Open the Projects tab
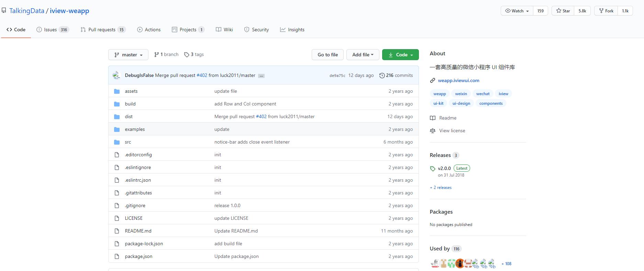This screenshot has height=271, width=644. click(188, 30)
